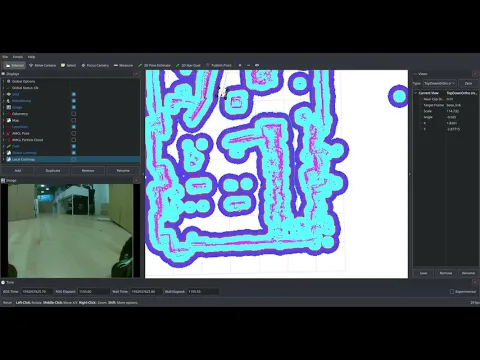The height and width of the screenshot is (360, 480).
Task: Click the camera image preview
Action: click(70, 231)
